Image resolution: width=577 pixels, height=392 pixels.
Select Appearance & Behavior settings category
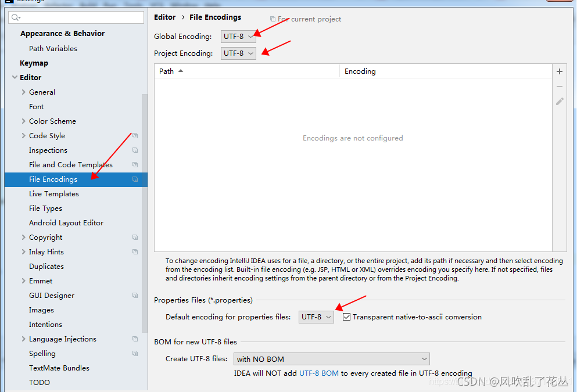(63, 34)
